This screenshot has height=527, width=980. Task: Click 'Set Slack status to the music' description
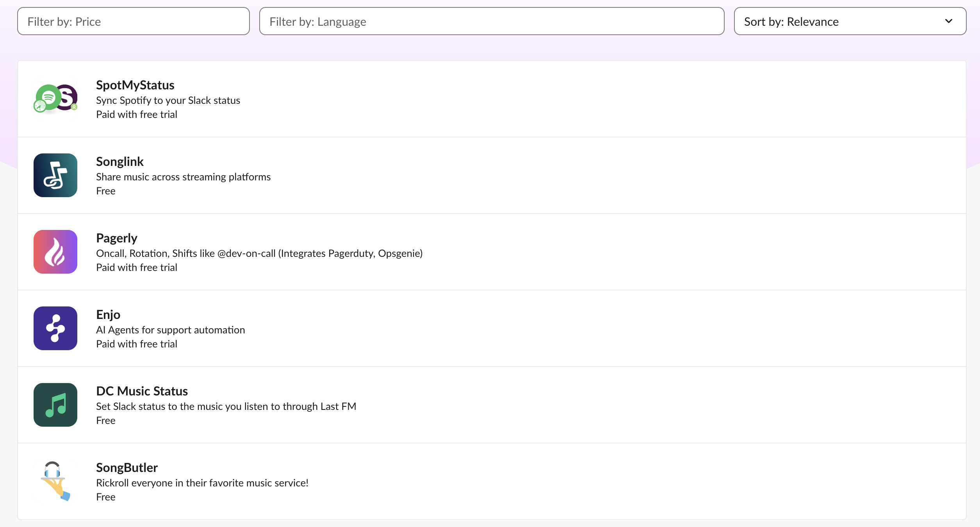click(226, 406)
